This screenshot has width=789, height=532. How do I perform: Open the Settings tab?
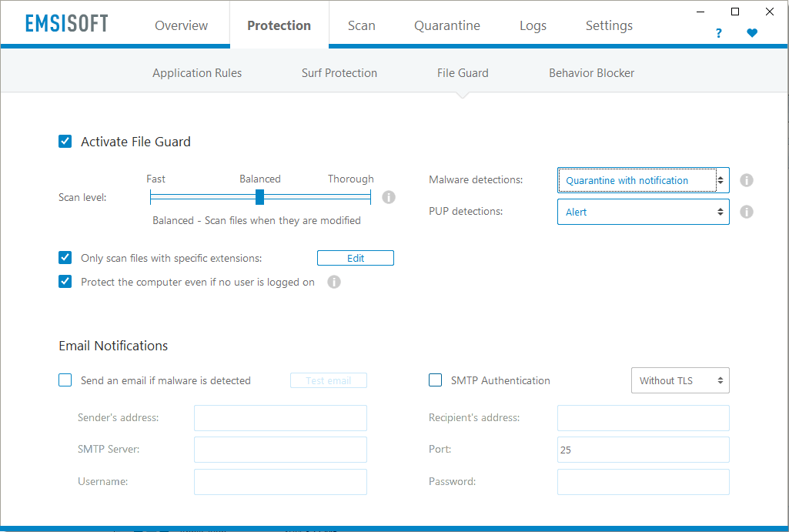point(609,25)
